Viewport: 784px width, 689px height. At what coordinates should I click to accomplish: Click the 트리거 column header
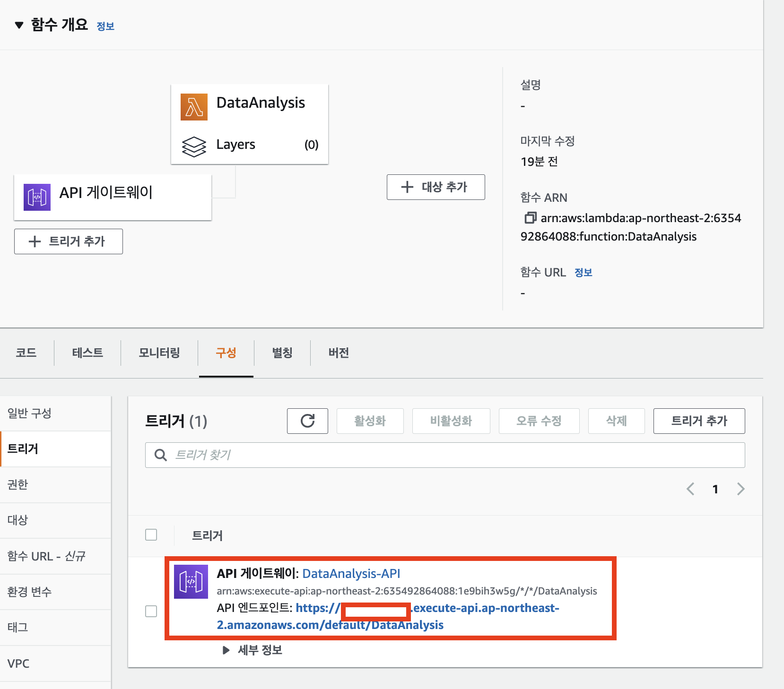pos(207,535)
